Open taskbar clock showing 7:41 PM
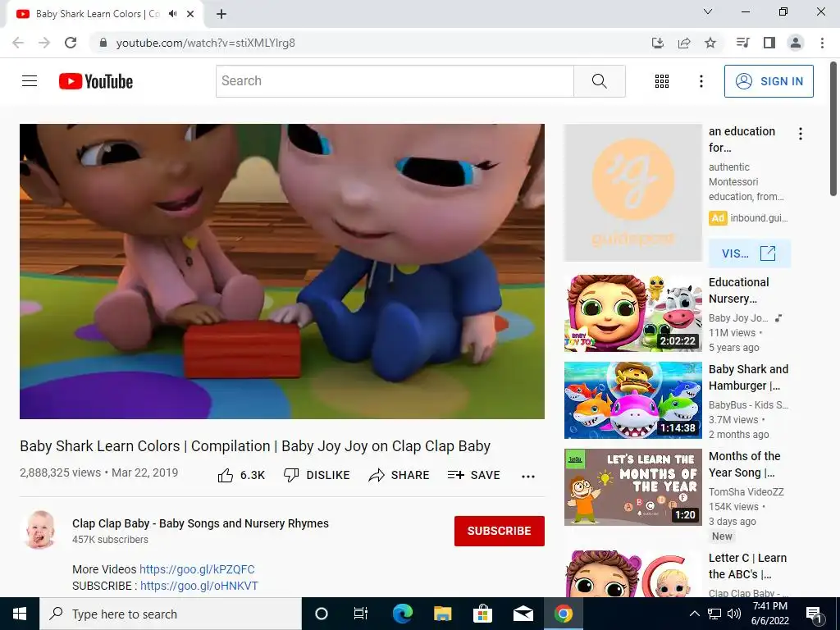Viewport: 840px width, 630px height. [769, 614]
